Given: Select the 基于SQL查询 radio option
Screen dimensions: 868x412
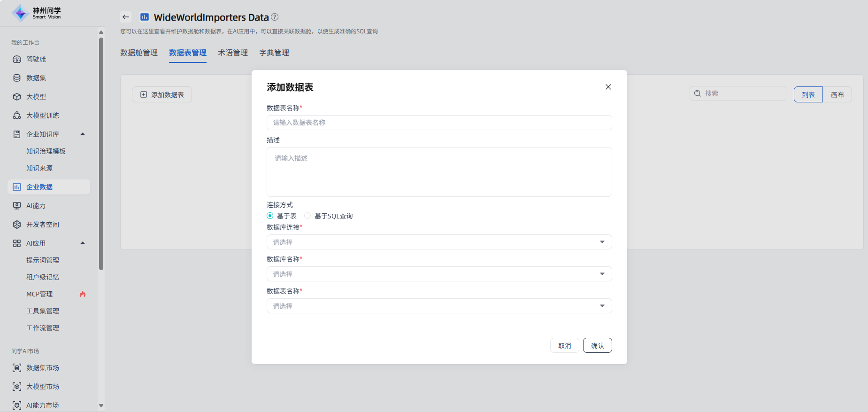Looking at the screenshot, I should pyautogui.click(x=307, y=216).
